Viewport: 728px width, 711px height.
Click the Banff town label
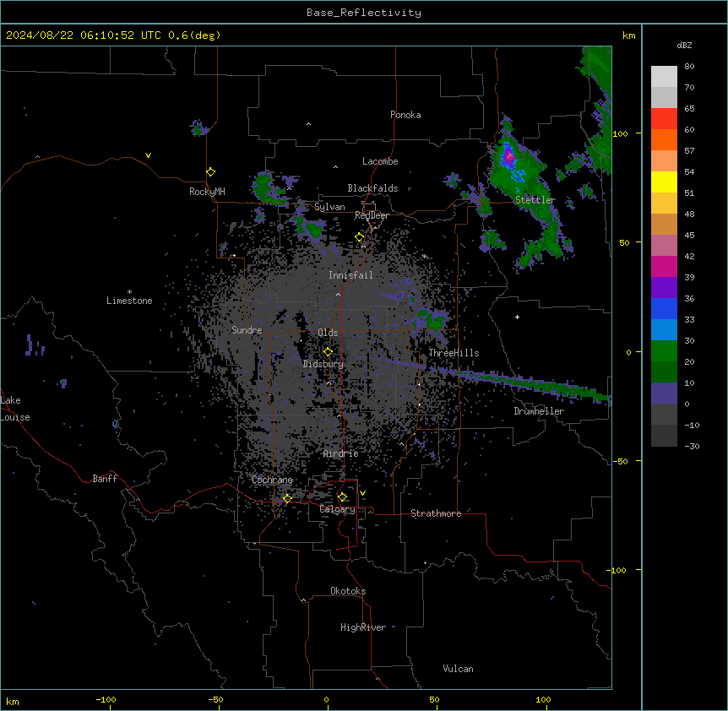105,479
